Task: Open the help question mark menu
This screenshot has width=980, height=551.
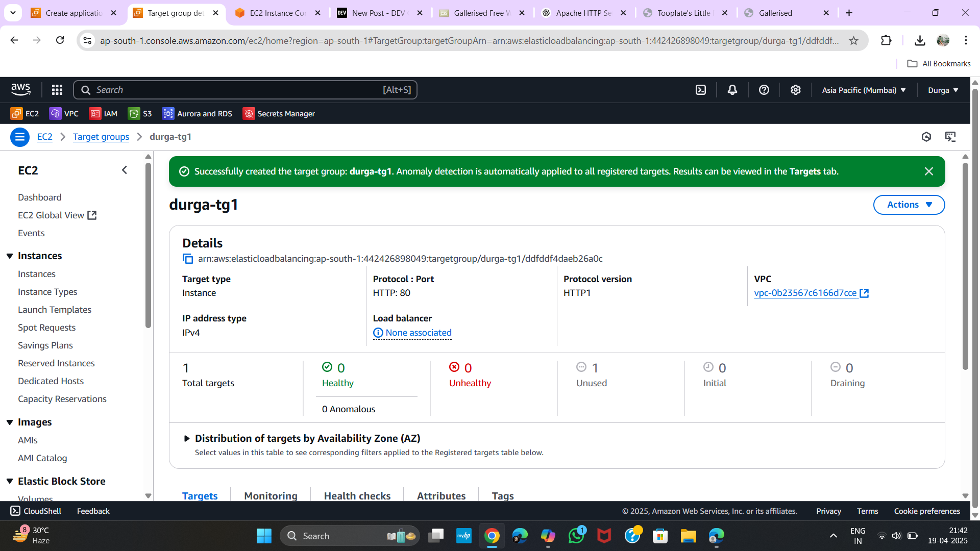Action: click(x=764, y=90)
